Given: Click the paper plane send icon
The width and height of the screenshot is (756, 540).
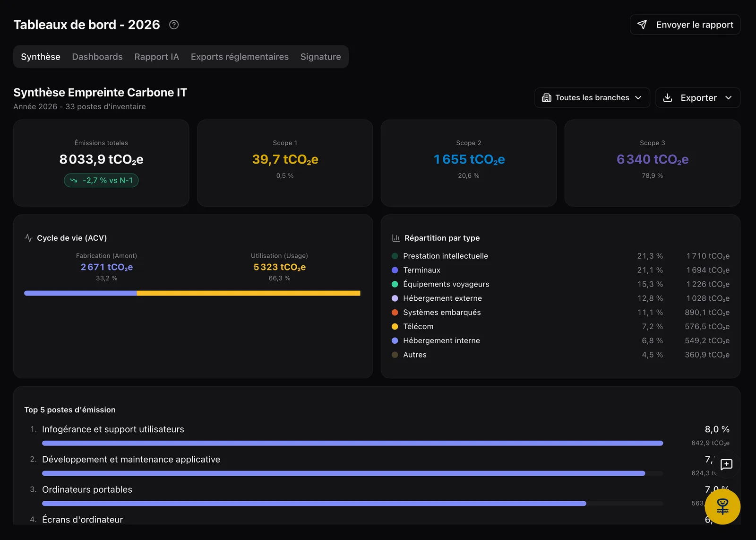Looking at the screenshot, I should [x=642, y=25].
